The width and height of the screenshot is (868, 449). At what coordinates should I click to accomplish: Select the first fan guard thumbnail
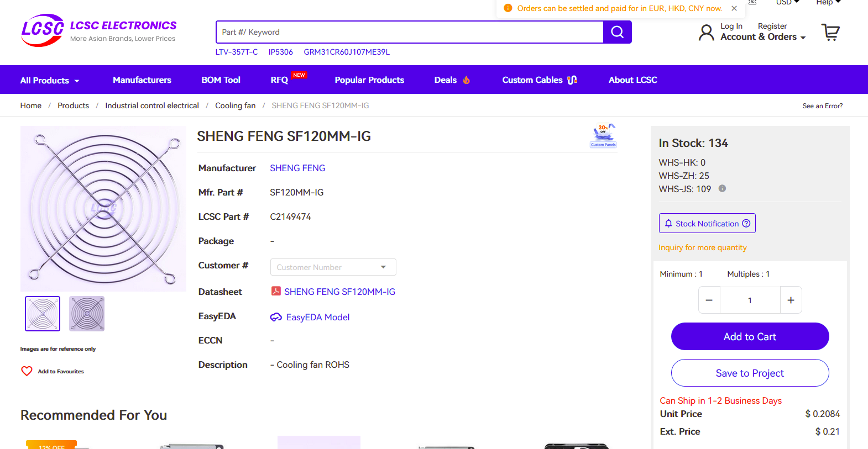[x=43, y=314]
